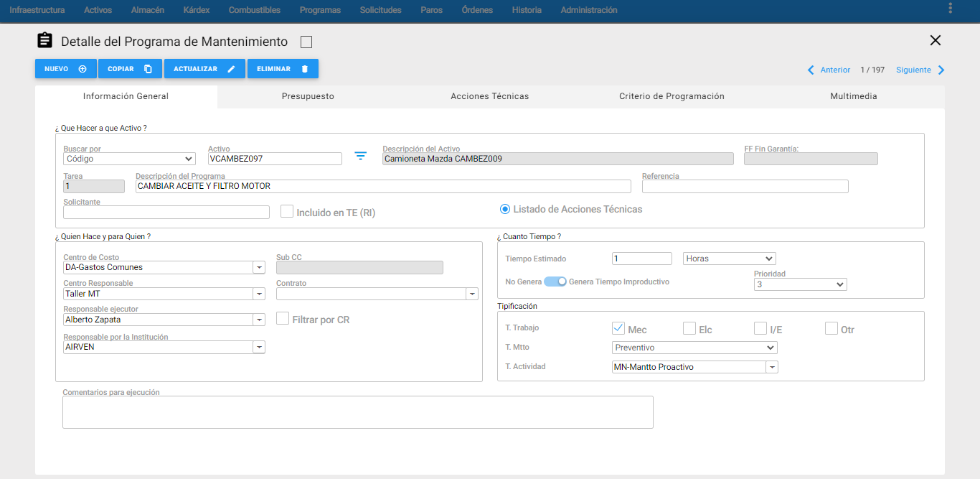This screenshot has width=980, height=479.
Task: Check the I/E work type checkbox
Action: click(x=760, y=328)
